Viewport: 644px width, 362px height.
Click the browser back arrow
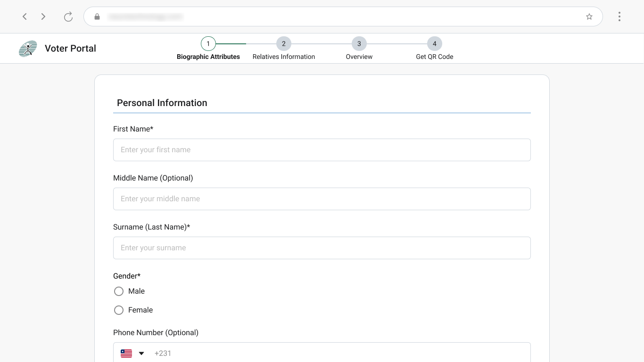[25, 17]
